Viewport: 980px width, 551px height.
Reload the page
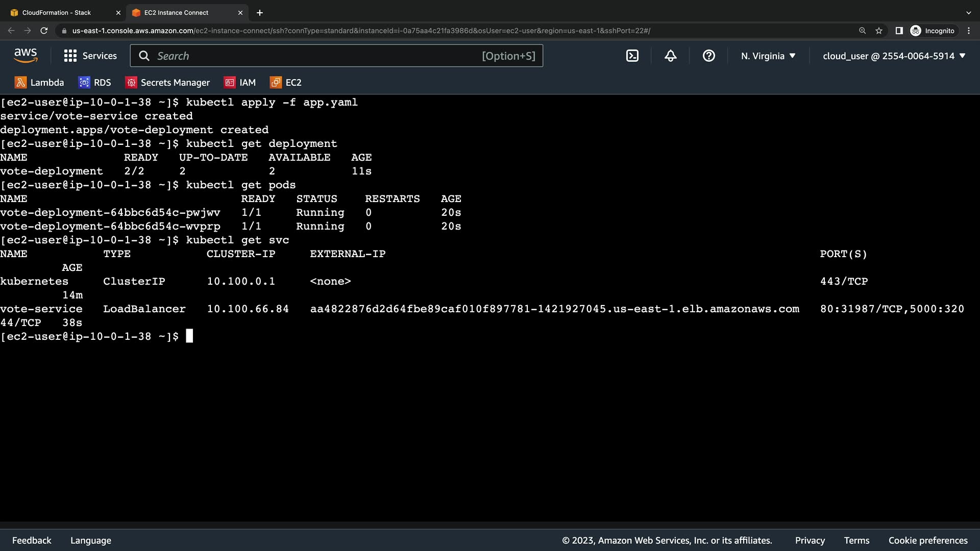(x=44, y=31)
